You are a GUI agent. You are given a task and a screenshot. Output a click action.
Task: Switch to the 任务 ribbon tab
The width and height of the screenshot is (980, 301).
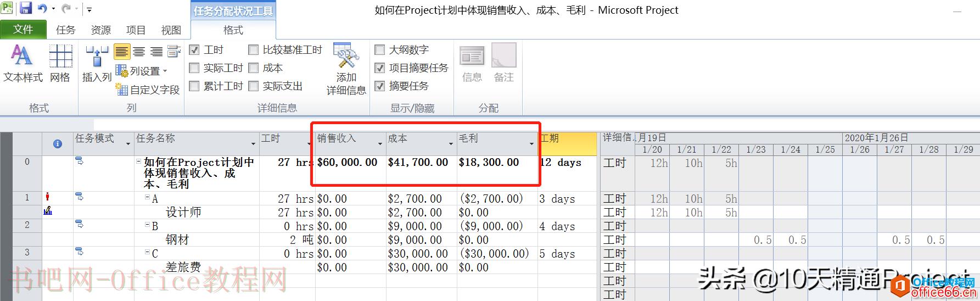65,30
